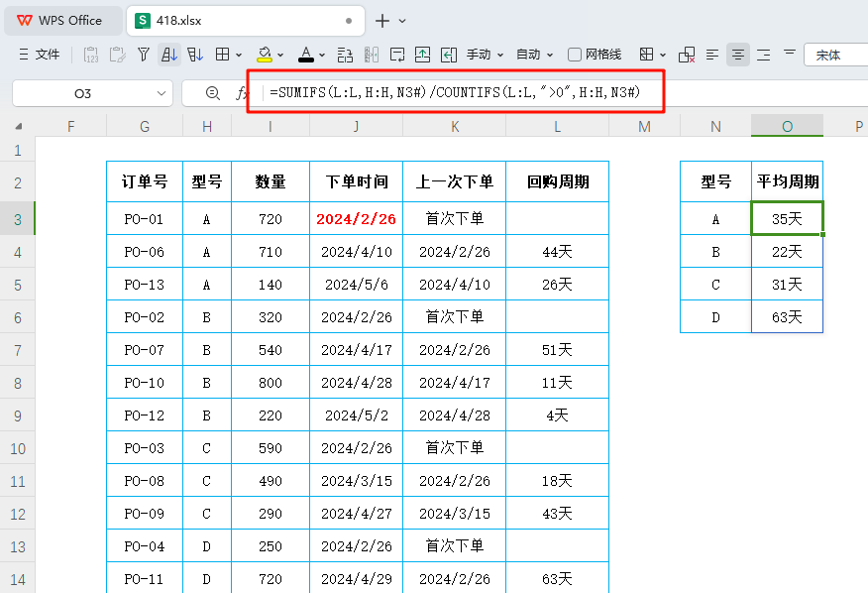Image resolution: width=868 pixels, height=593 pixels.
Task: Expand the new tab options arrow
Action: click(402, 21)
